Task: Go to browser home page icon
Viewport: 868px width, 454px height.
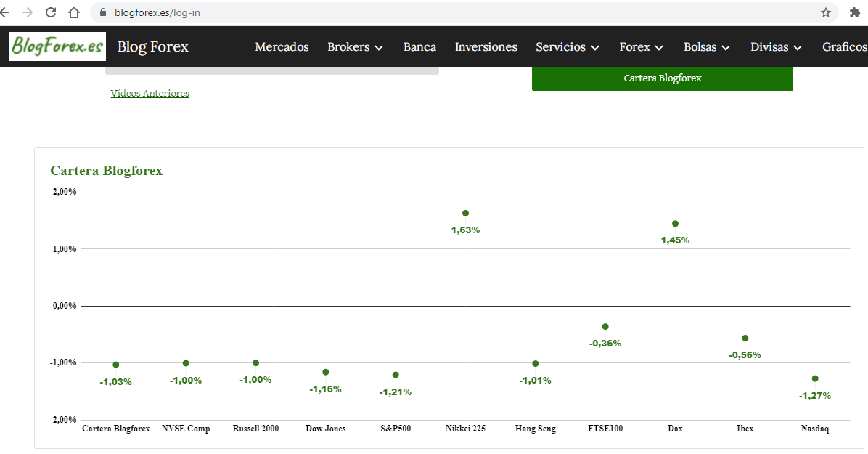Action: [x=73, y=12]
